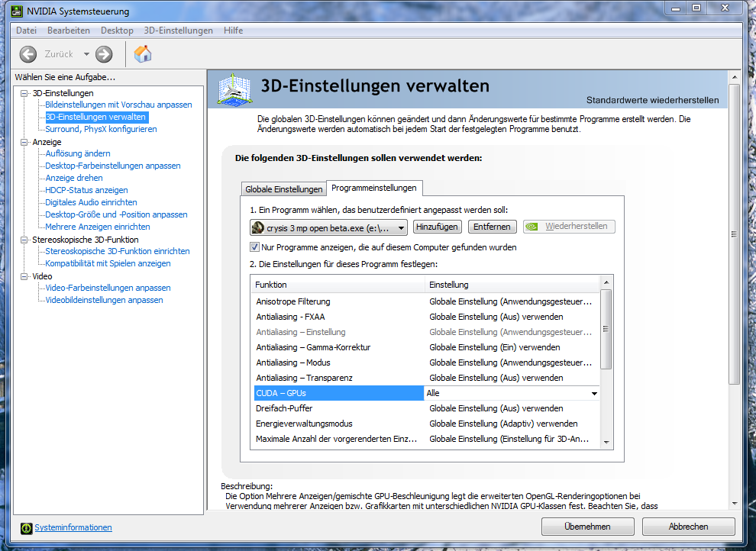756x551 pixels.
Task: Select the Antialiasing - FXAA row
Action: (426, 317)
